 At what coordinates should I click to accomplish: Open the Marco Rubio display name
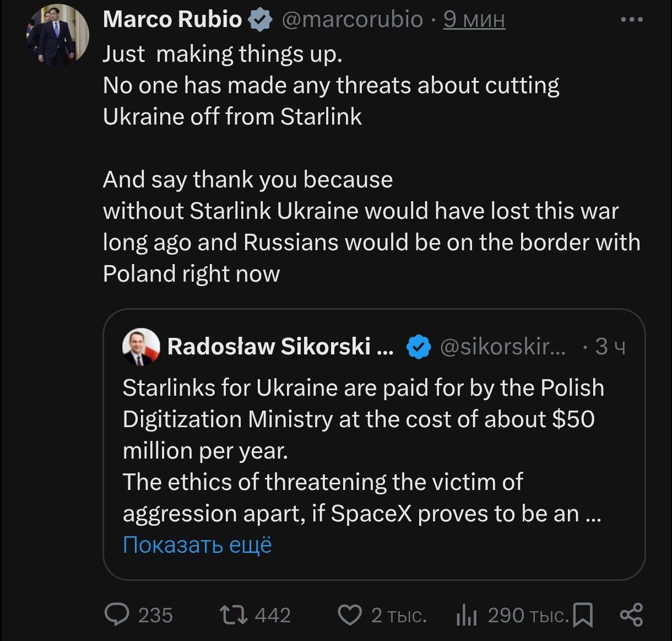coord(172,20)
